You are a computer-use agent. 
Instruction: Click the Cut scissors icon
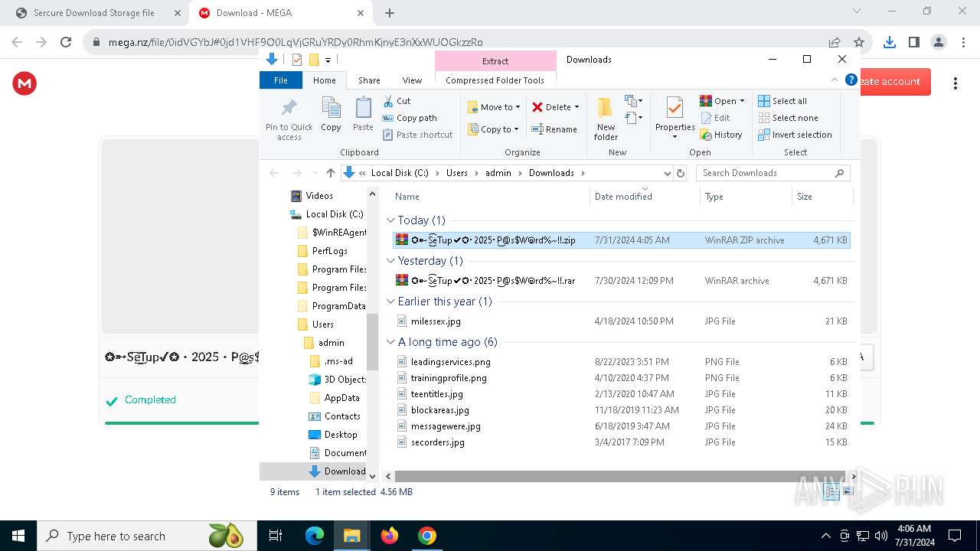(x=388, y=101)
